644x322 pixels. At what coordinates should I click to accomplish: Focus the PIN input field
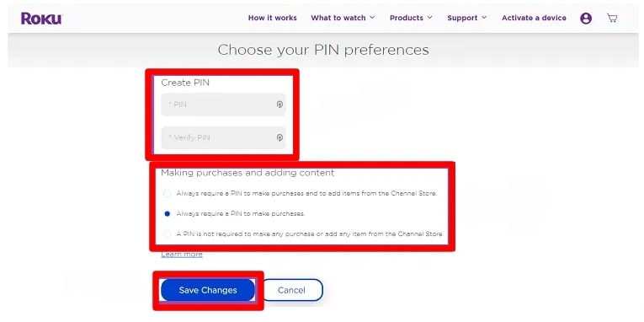pyautogui.click(x=223, y=105)
